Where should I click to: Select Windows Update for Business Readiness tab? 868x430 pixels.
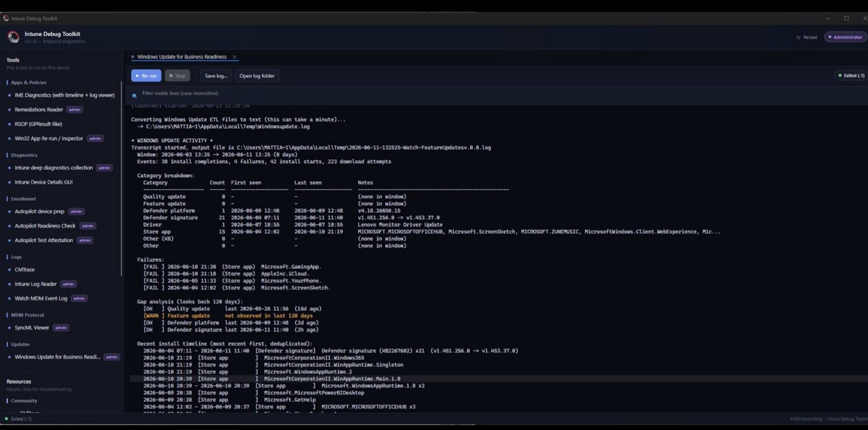pyautogui.click(x=181, y=56)
